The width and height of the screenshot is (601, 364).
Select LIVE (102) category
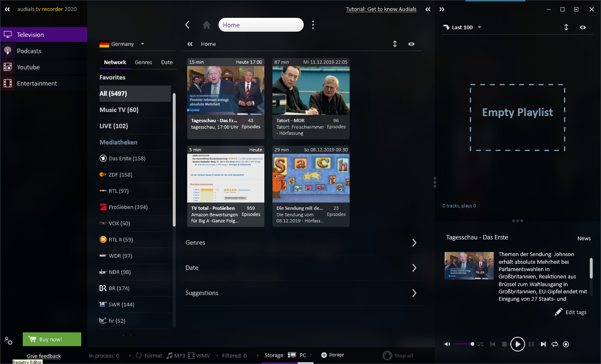[135, 126]
